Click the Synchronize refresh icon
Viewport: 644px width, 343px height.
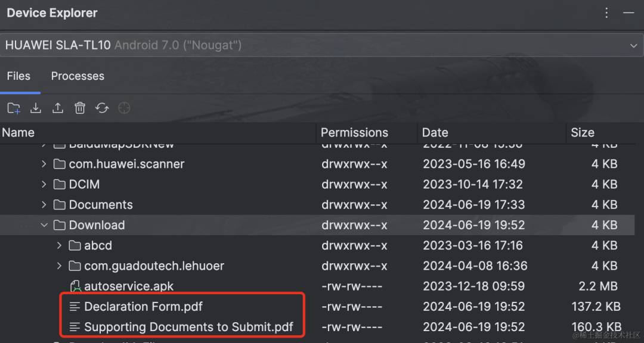[102, 108]
